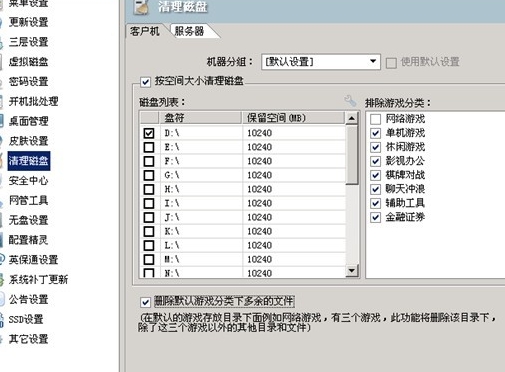
Task: Select 10240 reserved space for L:\
Action: click(260, 245)
